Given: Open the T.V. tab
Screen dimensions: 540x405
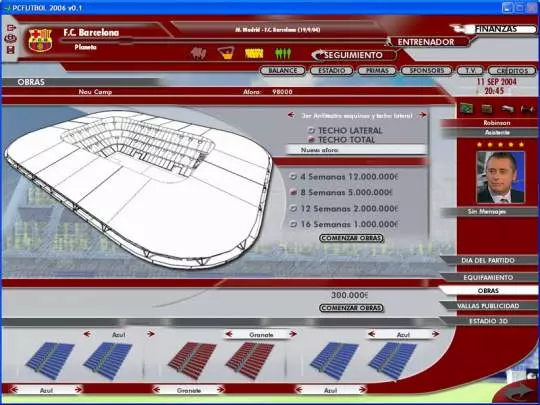Looking at the screenshot, I should pos(470,71).
